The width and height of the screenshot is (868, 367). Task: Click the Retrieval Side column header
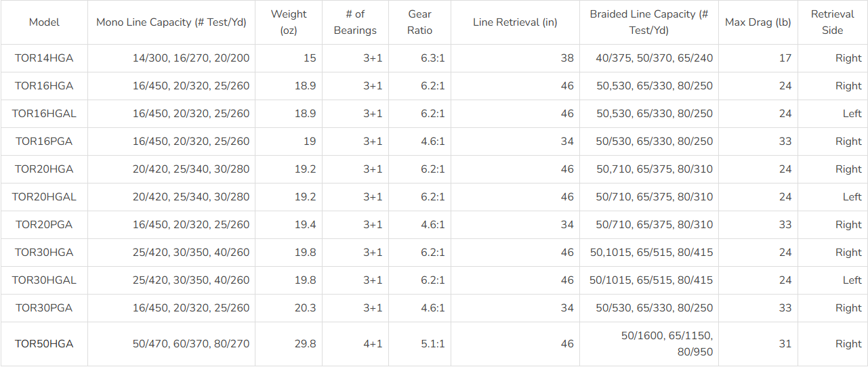[x=832, y=22]
